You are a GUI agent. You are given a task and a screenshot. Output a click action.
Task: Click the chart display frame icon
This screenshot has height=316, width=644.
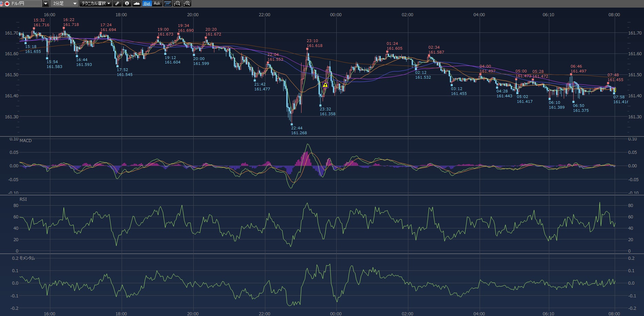point(167,3)
